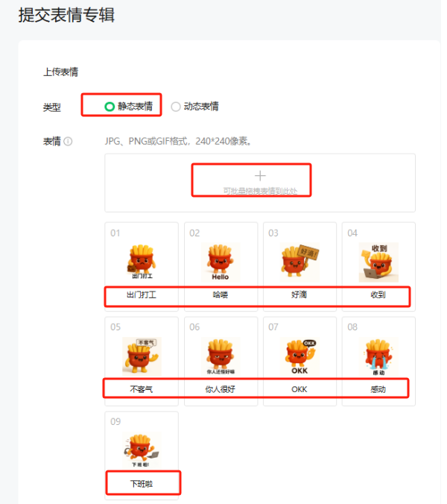The width and height of the screenshot is (447, 504).
Task: Click the crying 感动 sticker thumbnail
Action: pos(378,356)
